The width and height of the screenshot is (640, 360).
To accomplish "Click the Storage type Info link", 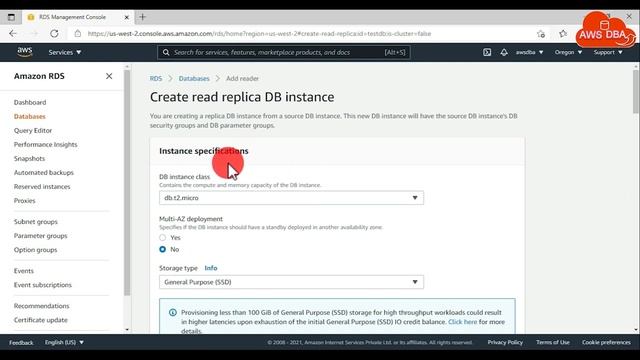I will [211, 268].
